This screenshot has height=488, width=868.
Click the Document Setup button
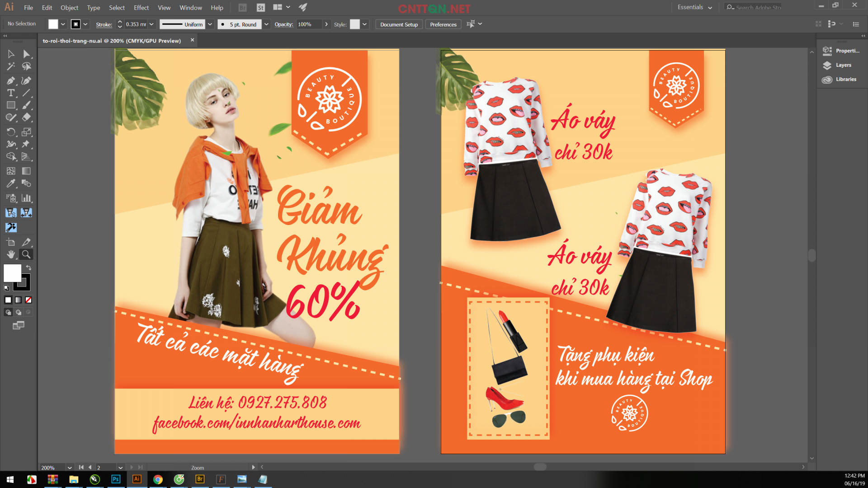399,24
